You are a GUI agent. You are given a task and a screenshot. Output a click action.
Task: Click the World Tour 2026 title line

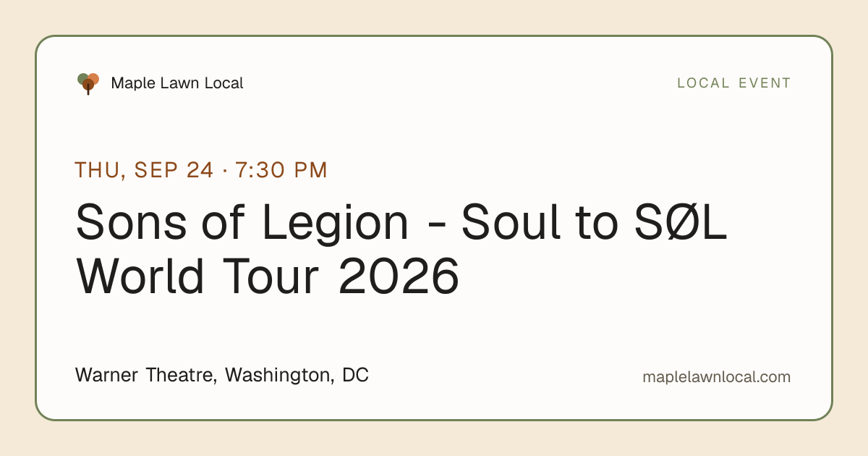[268, 275]
